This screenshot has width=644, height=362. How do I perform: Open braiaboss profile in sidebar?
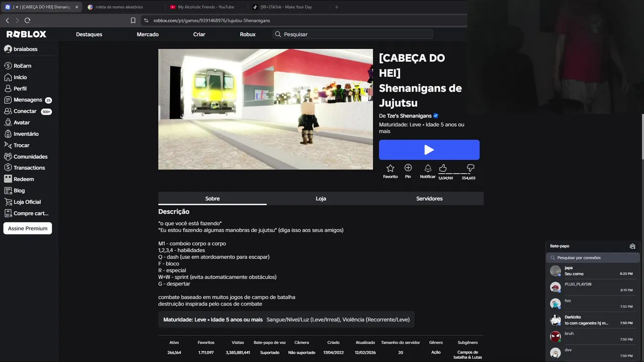[x=21, y=49]
